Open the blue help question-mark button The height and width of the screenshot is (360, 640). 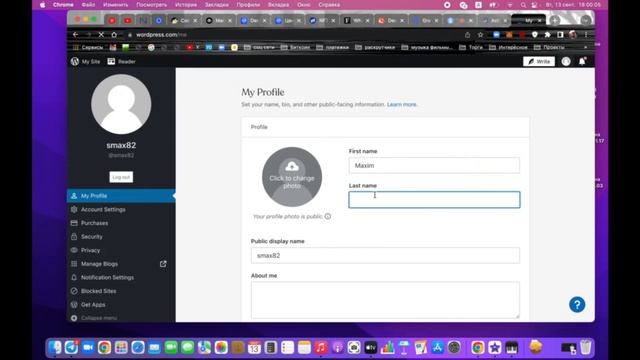pos(577,304)
